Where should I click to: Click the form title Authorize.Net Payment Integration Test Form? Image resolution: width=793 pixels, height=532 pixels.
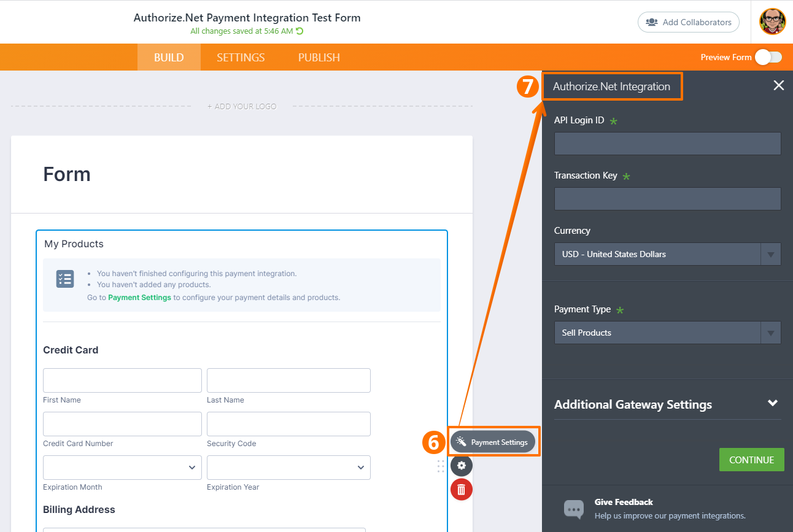pyautogui.click(x=247, y=17)
